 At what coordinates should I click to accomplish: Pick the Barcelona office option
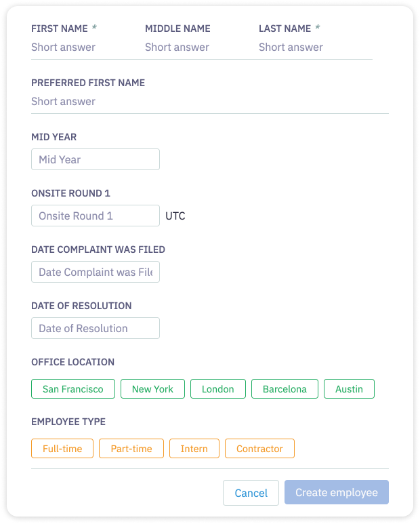(285, 389)
